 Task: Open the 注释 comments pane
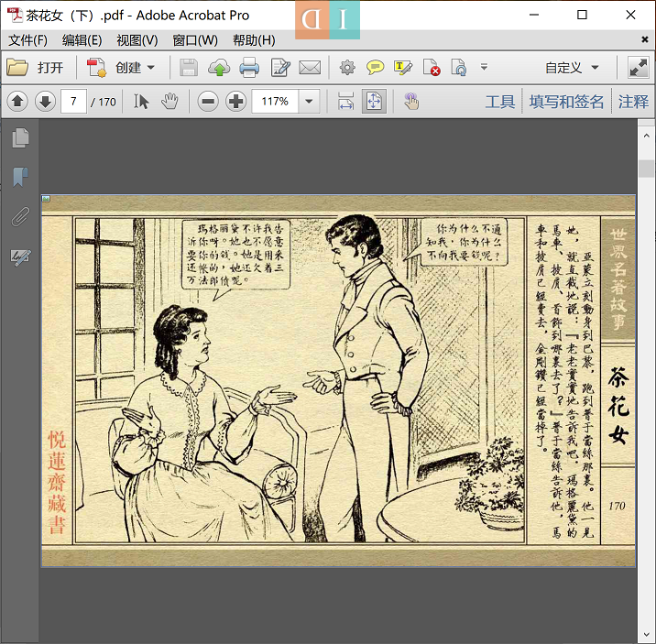tap(633, 102)
